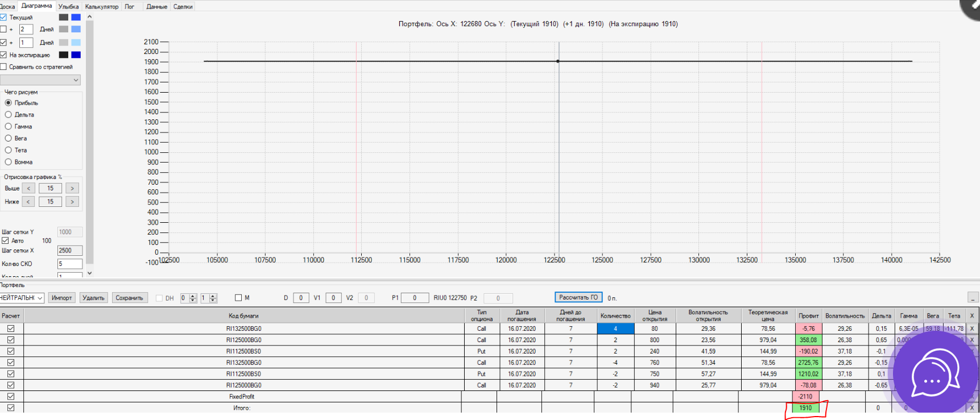980x420 pixels.
Task: Open the Калькулятор tab
Action: coord(102,7)
